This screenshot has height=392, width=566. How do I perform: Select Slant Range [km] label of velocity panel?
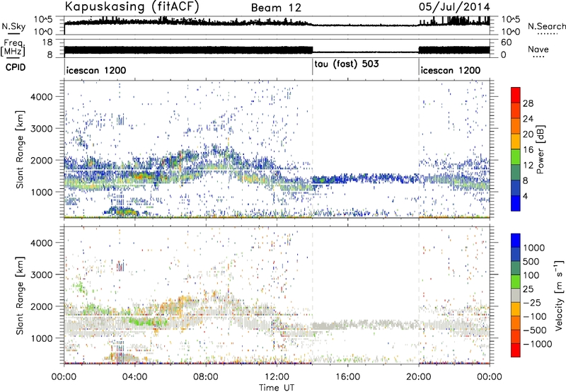20,296
